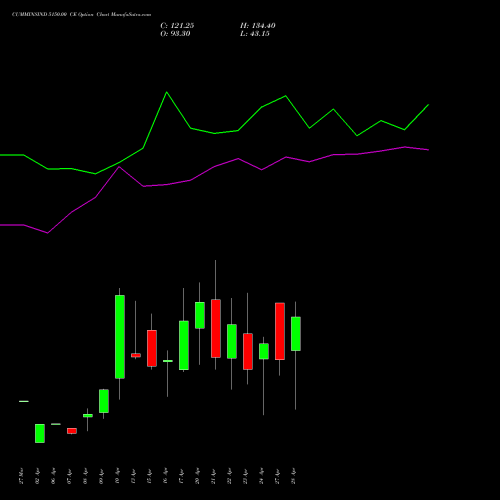Select the small red candle on 13 Apr
This screenshot has height=500, width=500.
point(136,355)
